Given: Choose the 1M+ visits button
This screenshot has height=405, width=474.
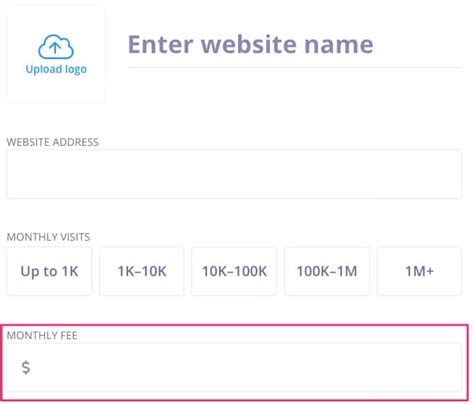Looking at the screenshot, I should (x=419, y=271).
